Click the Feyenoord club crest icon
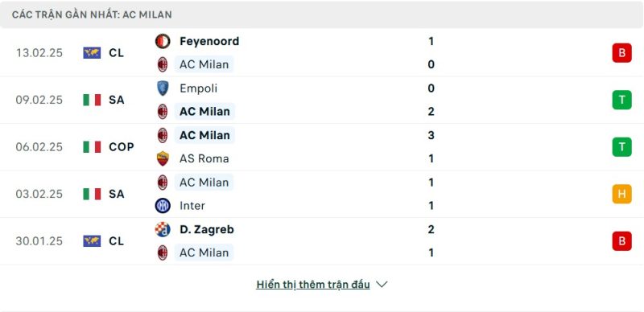This screenshot has width=644, height=312. coord(163,41)
